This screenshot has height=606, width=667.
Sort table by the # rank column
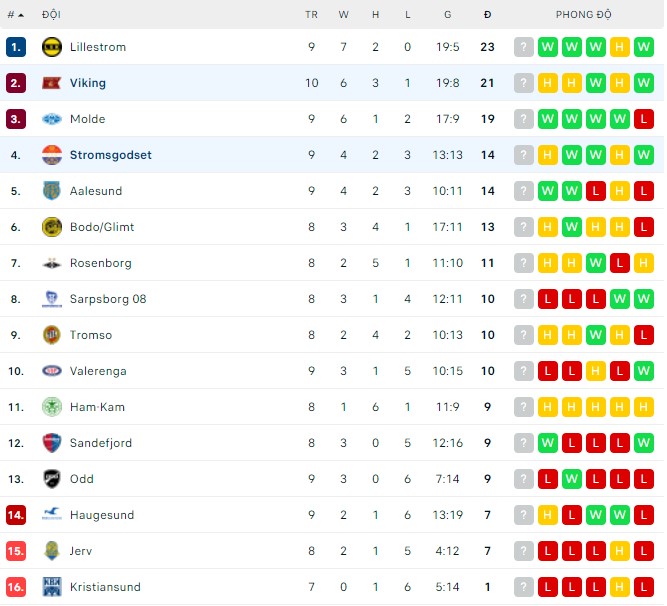pos(15,15)
